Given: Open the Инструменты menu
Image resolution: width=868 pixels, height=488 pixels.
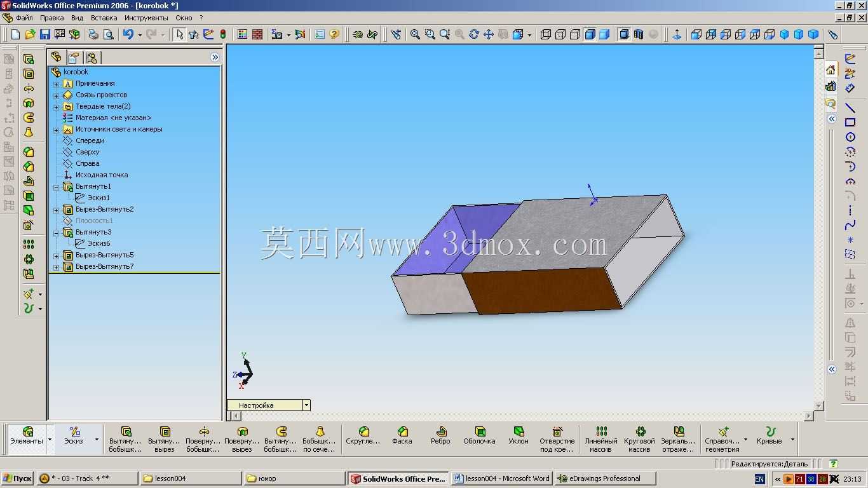Looking at the screenshot, I should 146,18.
